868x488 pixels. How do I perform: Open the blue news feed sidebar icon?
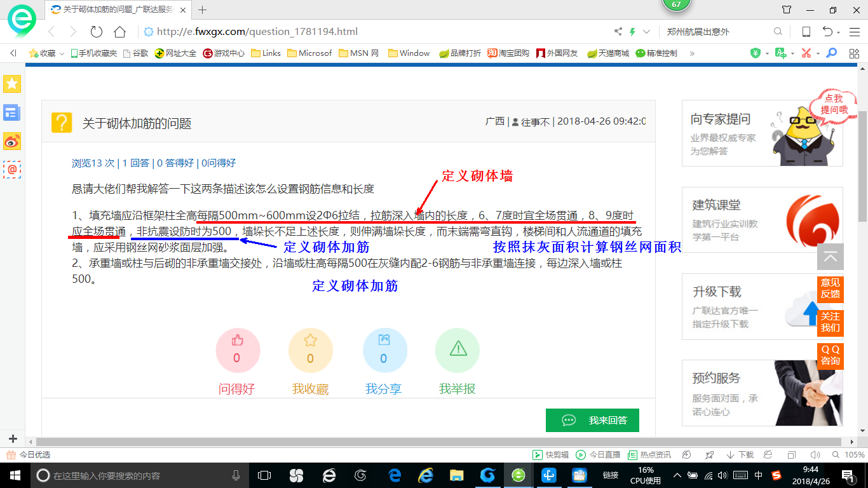point(12,112)
